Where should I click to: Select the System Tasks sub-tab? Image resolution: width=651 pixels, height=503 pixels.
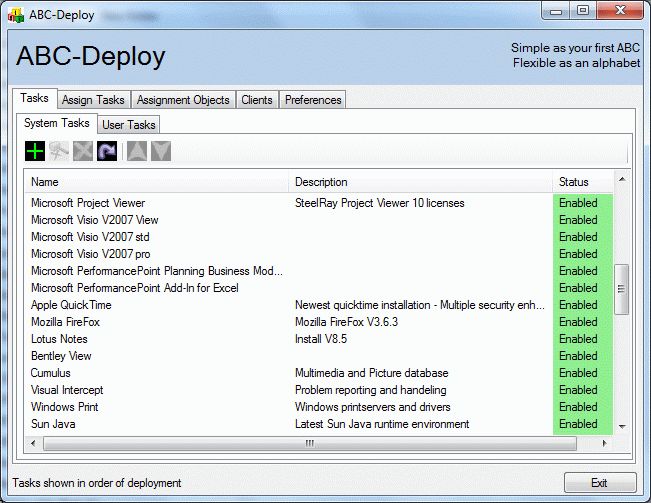click(x=57, y=123)
